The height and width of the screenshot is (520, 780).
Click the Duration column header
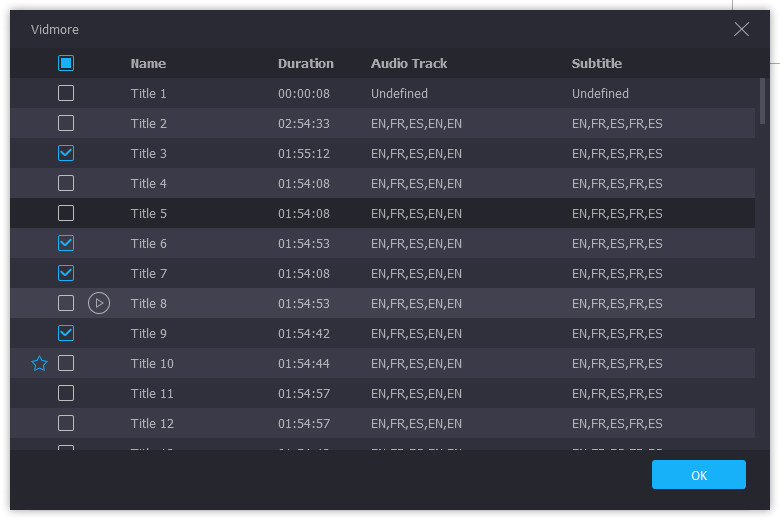pyautogui.click(x=305, y=63)
